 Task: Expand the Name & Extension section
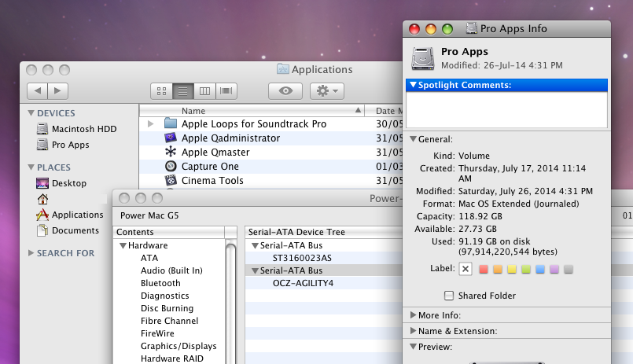click(x=413, y=330)
